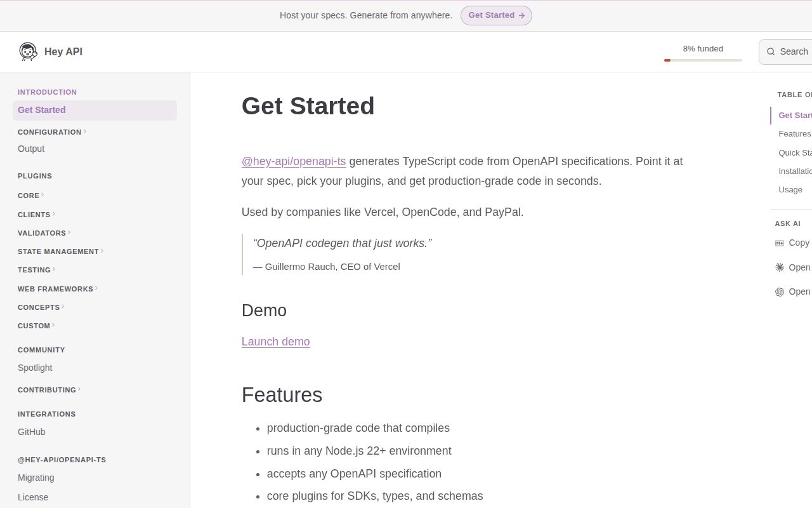
Task: Click "runs in any Node.js 22+ environment" bullet
Action: point(359,451)
